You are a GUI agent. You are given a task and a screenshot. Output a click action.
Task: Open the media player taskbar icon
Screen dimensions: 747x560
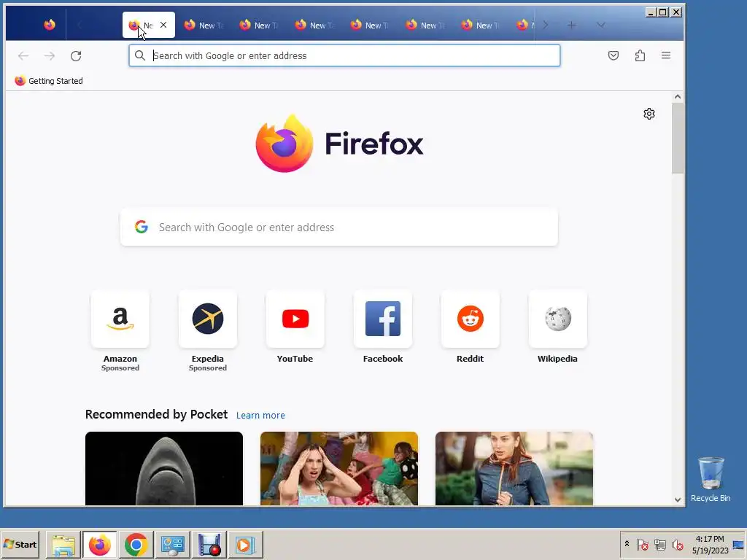pos(245,544)
